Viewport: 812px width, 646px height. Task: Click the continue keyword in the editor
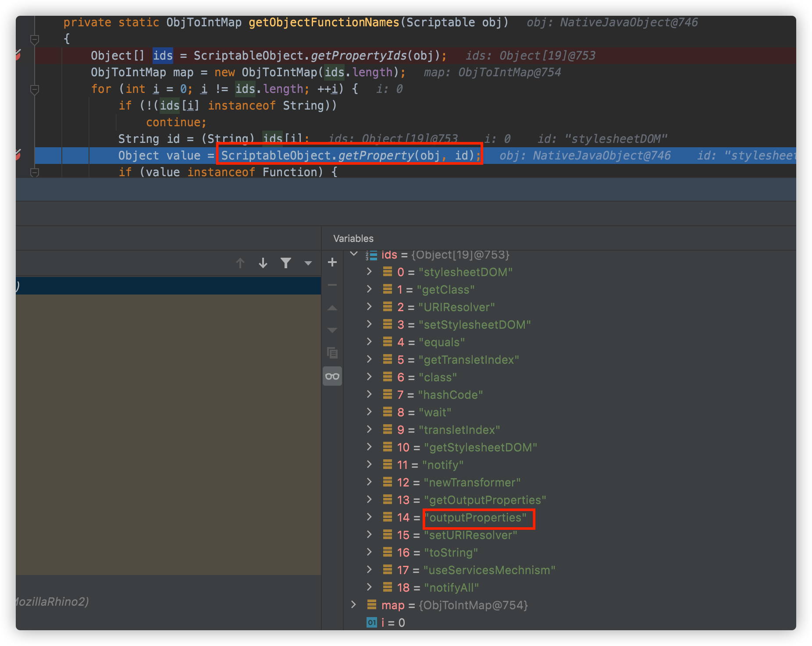(173, 122)
